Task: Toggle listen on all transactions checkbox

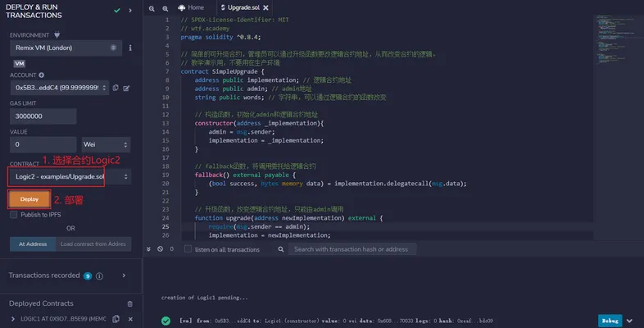Action: tap(188, 249)
